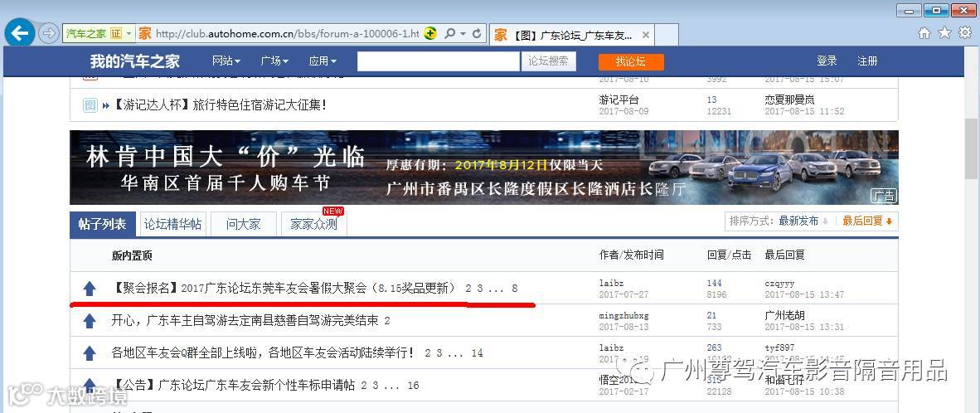Open Favorites with the star icon
This screenshot has width=980, height=413.
click(x=944, y=32)
